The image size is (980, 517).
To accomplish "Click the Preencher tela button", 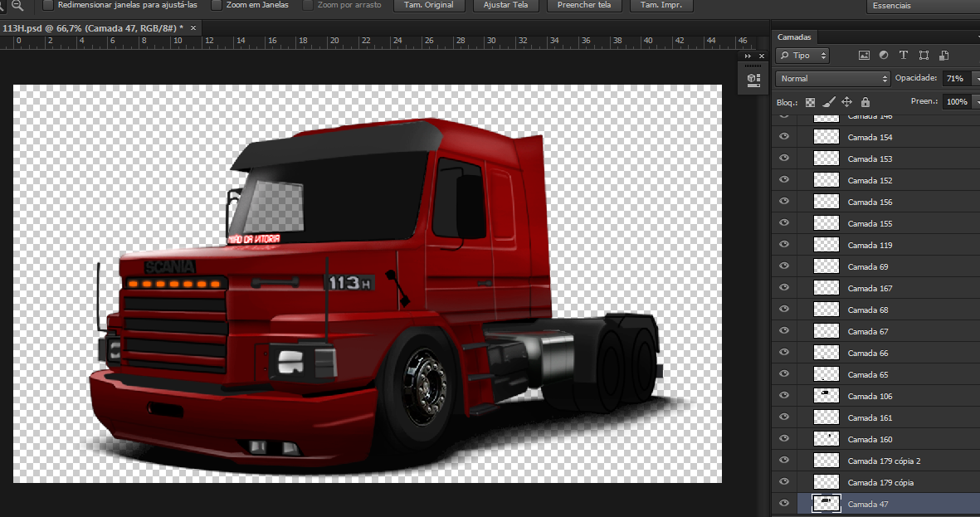I will click(x=583, y=5).
